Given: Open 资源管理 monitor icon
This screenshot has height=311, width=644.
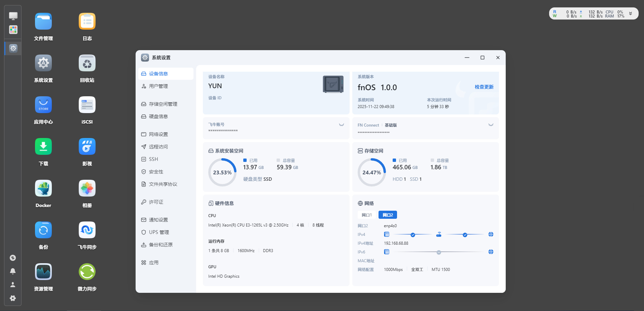Looking at the screenshot, I should click(x=43, y=272).
